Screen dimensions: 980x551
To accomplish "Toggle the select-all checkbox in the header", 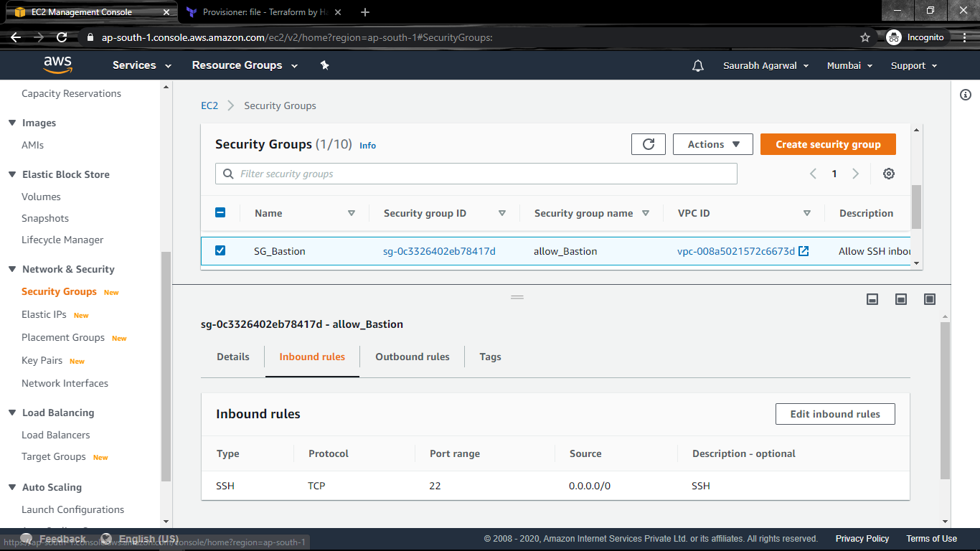I will 220,212.
